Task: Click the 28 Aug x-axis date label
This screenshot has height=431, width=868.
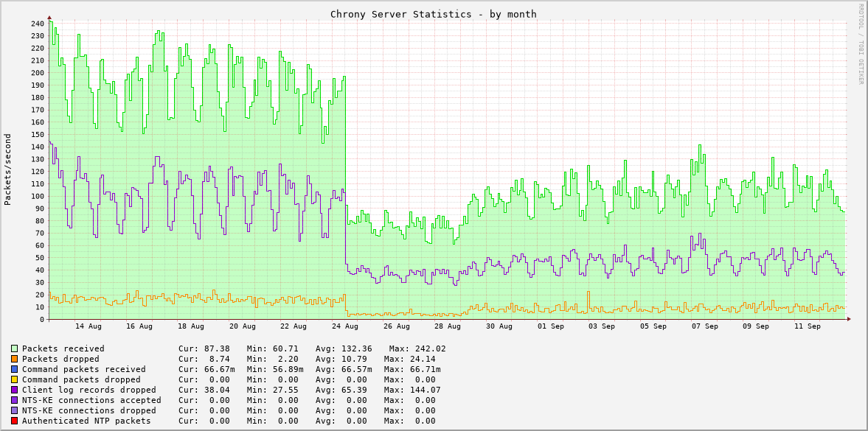Action: pyautogui.click(x=448, y=326)
